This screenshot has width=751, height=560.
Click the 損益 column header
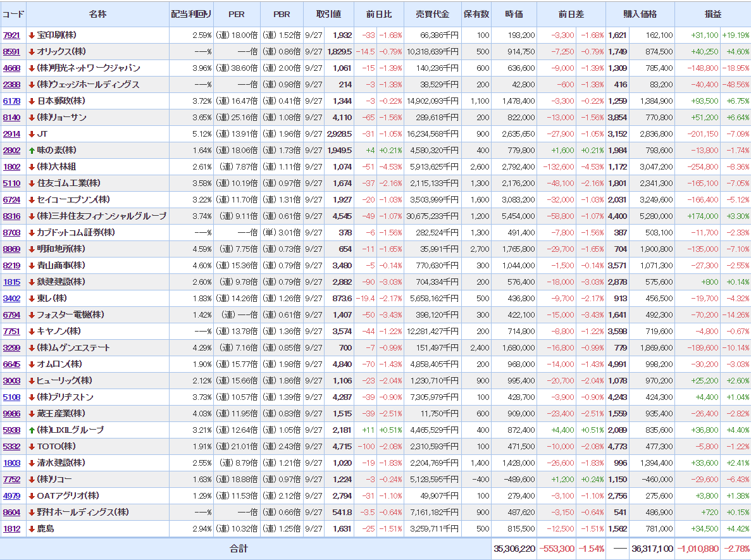tap(712, 14)
